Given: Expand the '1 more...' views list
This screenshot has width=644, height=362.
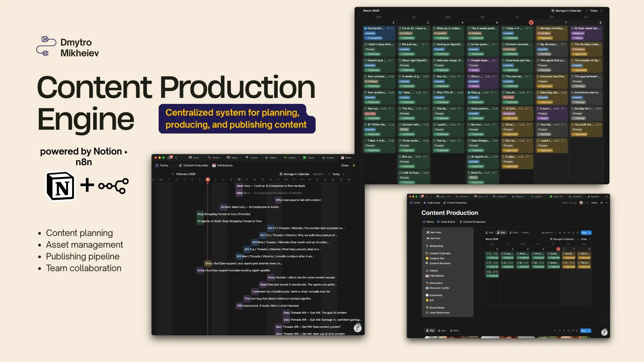Looking at the screenshot, I should pyautogui.click(x=526, y=232).
